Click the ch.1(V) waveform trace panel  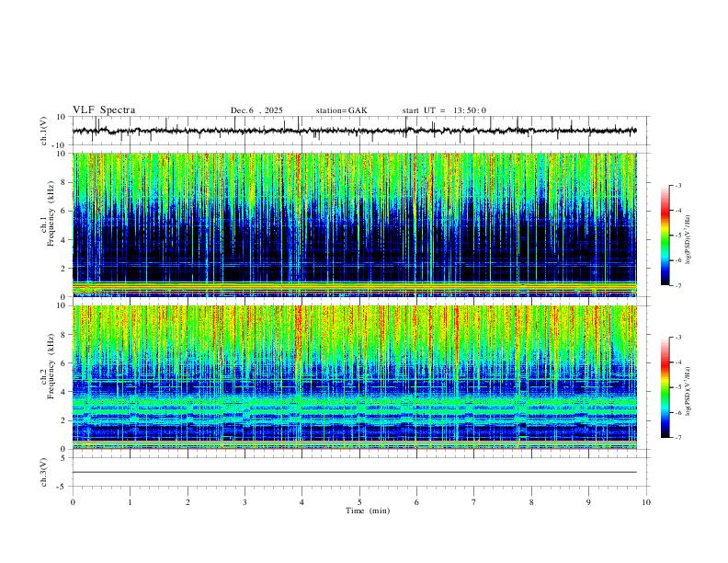click(361, 131)
